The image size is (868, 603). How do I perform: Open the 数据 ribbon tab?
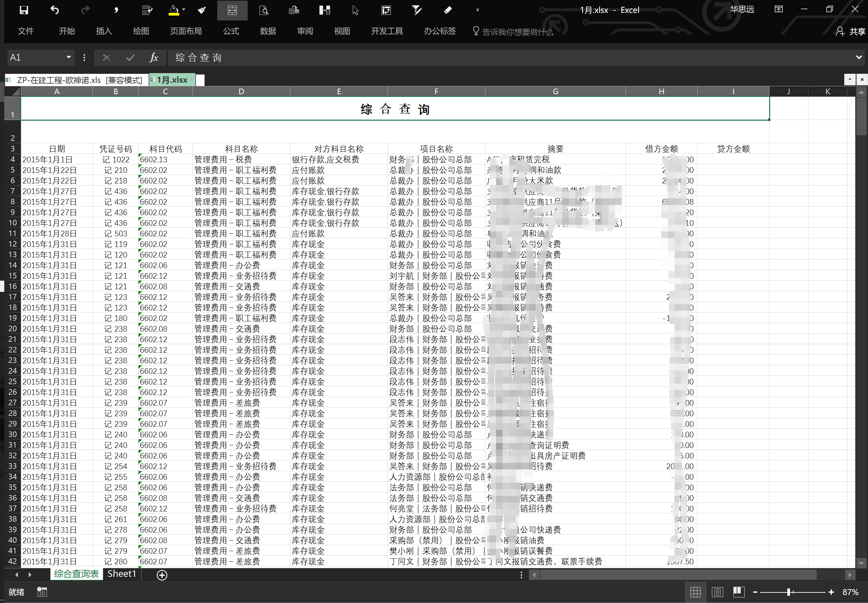tap(268, 31)
